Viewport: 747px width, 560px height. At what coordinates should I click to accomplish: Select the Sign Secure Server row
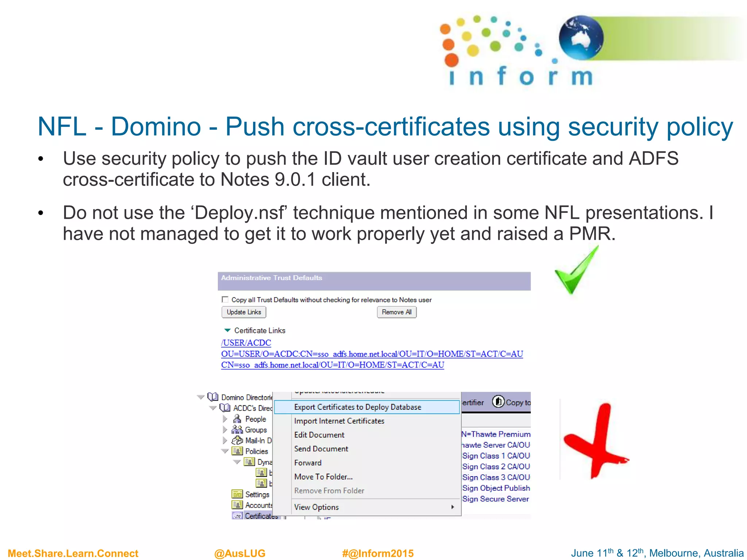(496, 499)
